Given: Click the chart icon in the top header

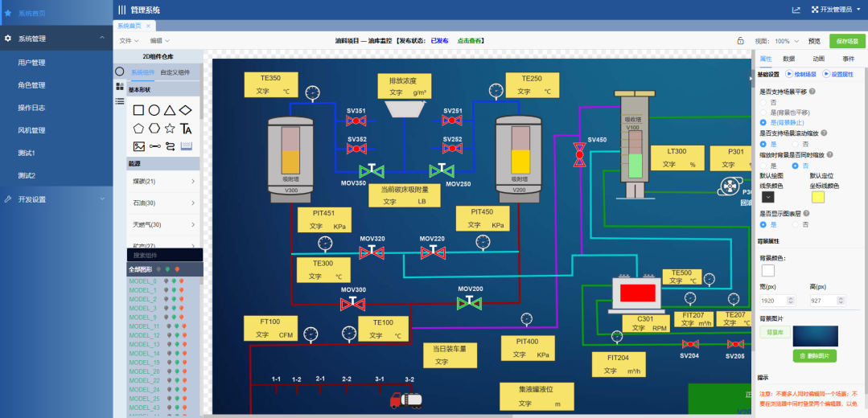Looking at the screenshot, I should coord(796,10).
